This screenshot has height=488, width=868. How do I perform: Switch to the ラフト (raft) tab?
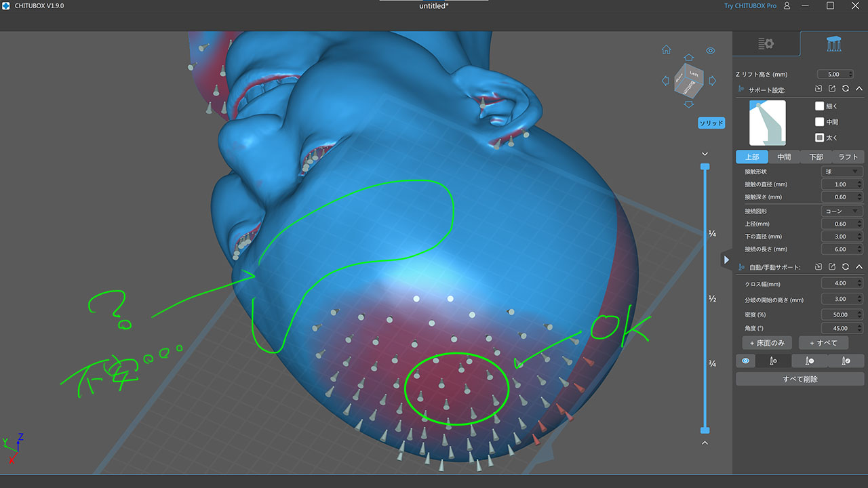point(848,157)
